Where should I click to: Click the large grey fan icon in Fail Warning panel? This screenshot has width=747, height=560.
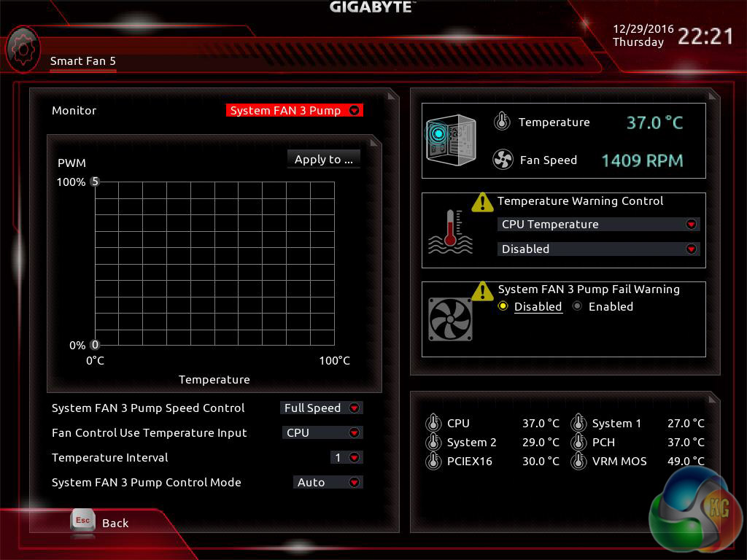pos(450,319)
